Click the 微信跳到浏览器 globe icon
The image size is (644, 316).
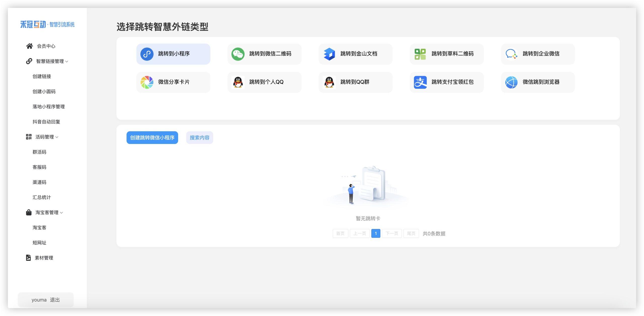click(511, 82)
